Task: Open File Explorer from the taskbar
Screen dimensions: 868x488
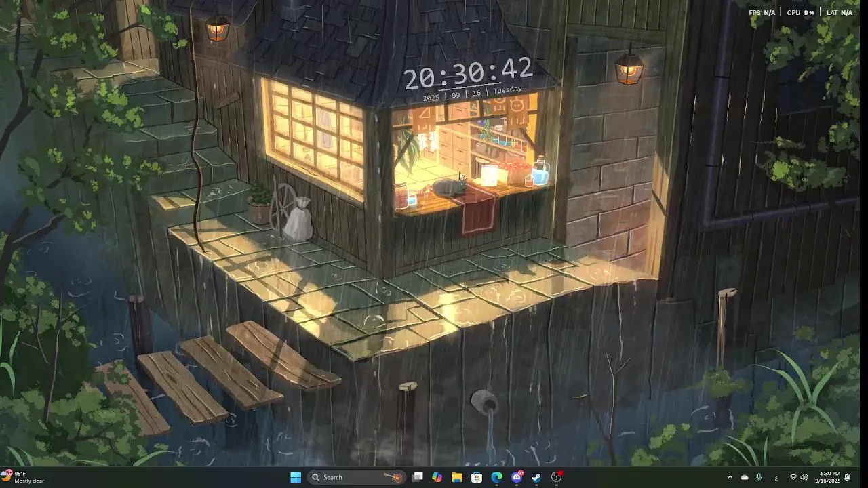Action: (457, 477)
